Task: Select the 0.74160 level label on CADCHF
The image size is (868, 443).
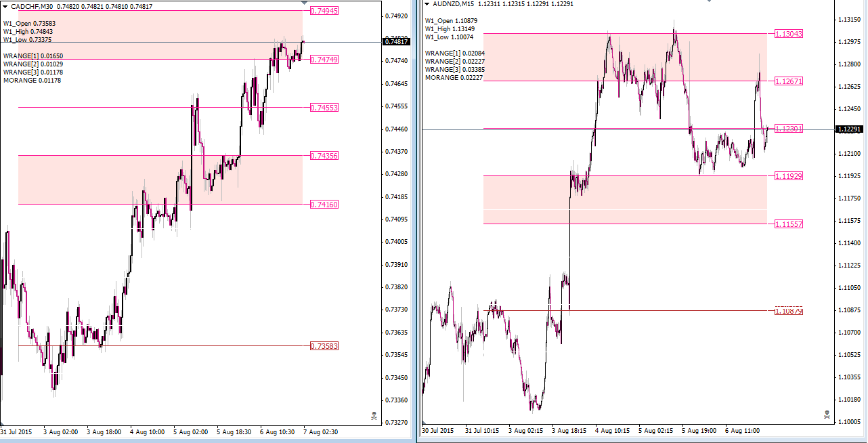Action: coord(324,205)
